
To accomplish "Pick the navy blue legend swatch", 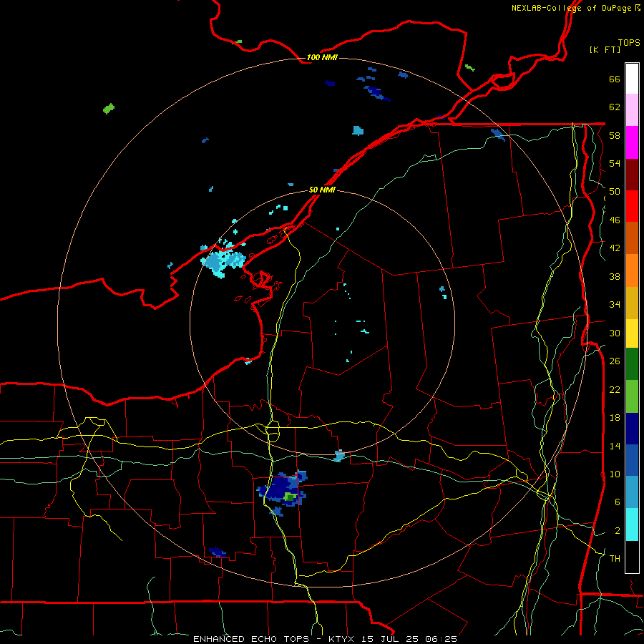I will (x=632, y=429).
